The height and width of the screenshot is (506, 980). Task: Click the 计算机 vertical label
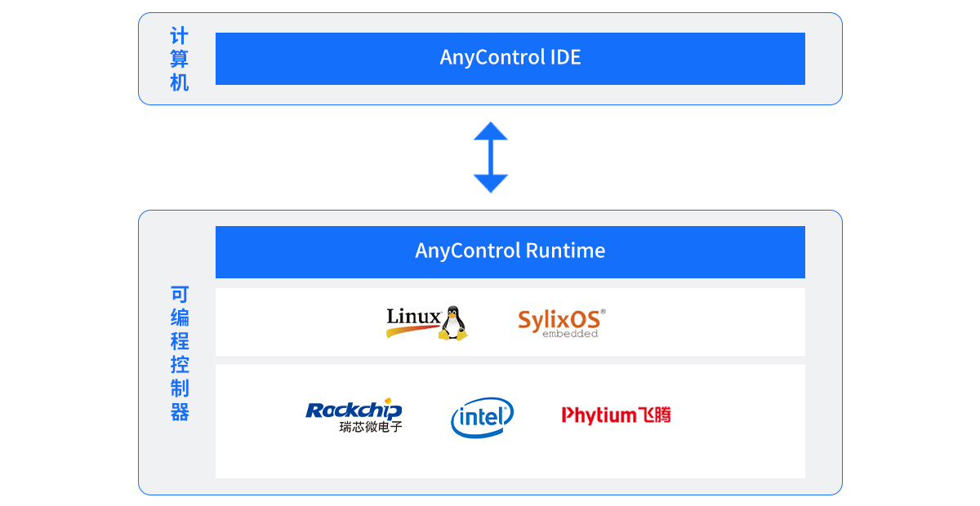[180, 60]
